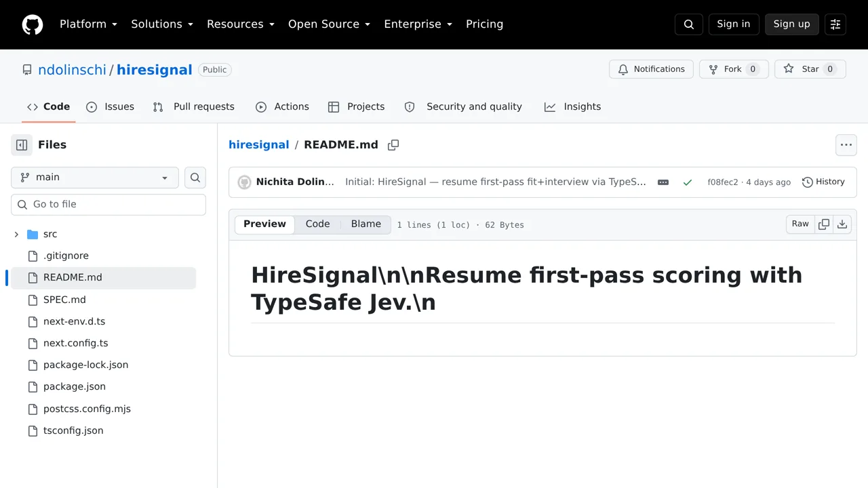This screenshot has height=488, width=868.
Task: Open ndolinschi user profile link
Action: click(x=72, y=70)
